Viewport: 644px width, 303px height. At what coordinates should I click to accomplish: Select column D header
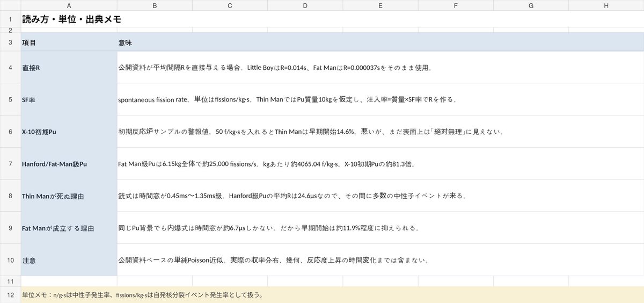point(305,5)
